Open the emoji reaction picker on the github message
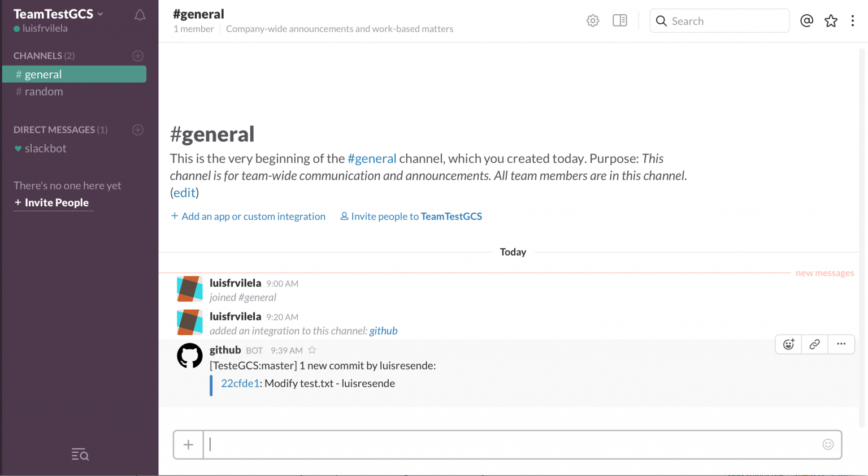Image resolution: width=868 pixels, height=476 pixels. click(788, 344)
